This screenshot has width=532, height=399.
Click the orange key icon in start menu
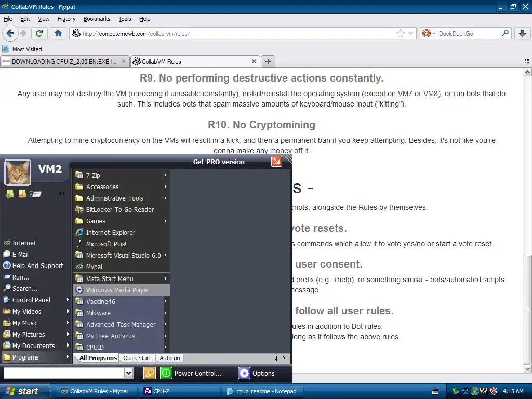[x=149, y=373]
